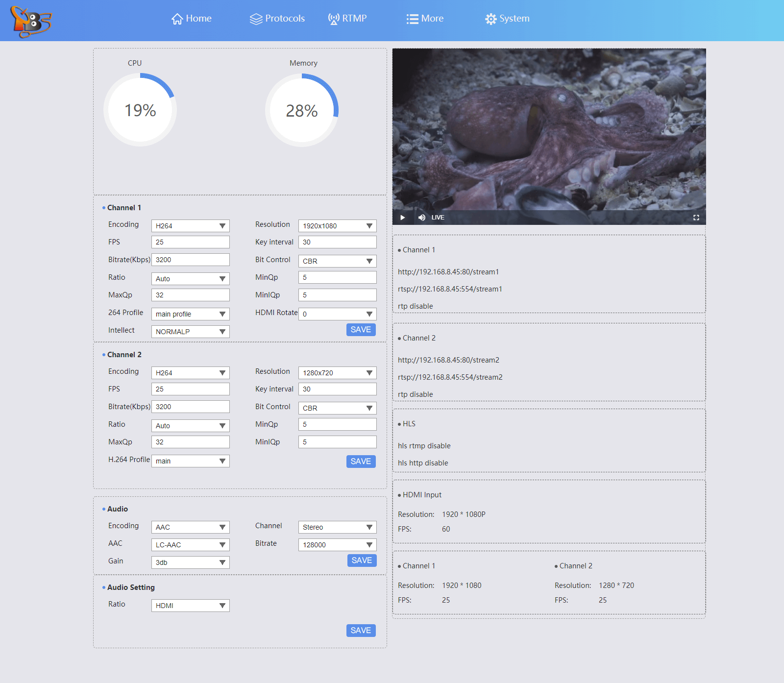Save Channel 2 settings
Viewport: 784px width, 683px height.
361,462
